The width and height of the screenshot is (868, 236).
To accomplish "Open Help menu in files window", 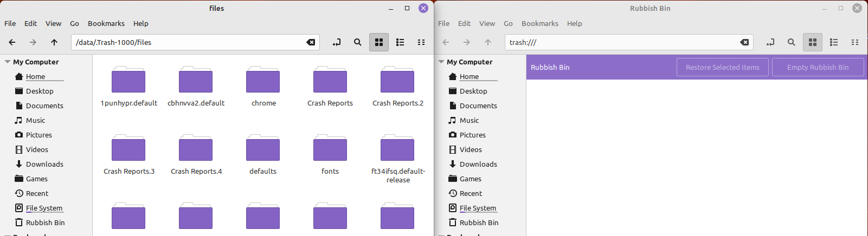I will tap(141, 23).
